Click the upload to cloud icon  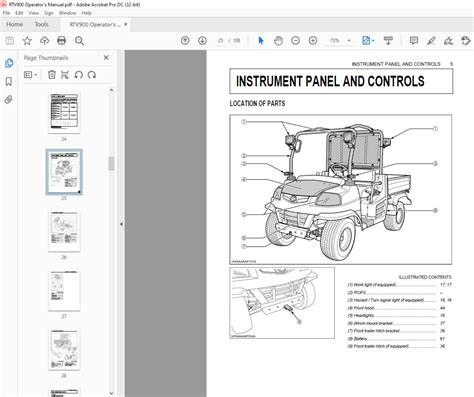44,41
